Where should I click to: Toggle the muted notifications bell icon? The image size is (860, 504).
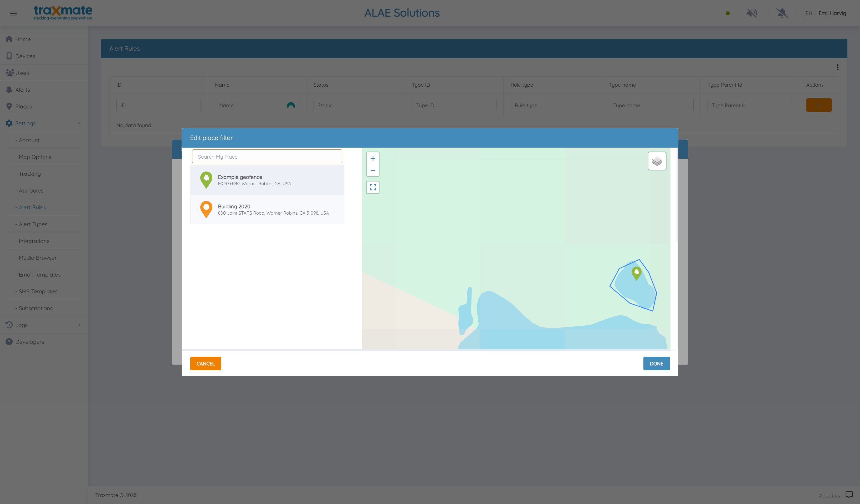(782, 13)
